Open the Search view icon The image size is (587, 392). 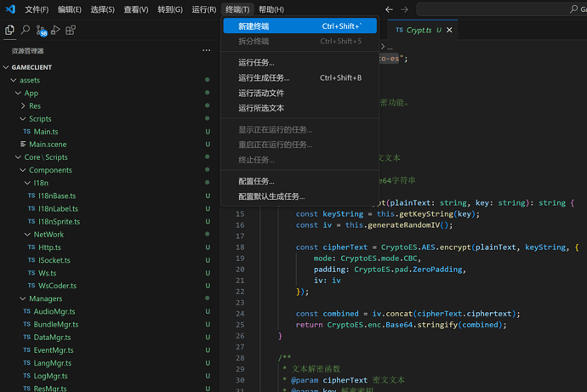click(x=26, y=30)
